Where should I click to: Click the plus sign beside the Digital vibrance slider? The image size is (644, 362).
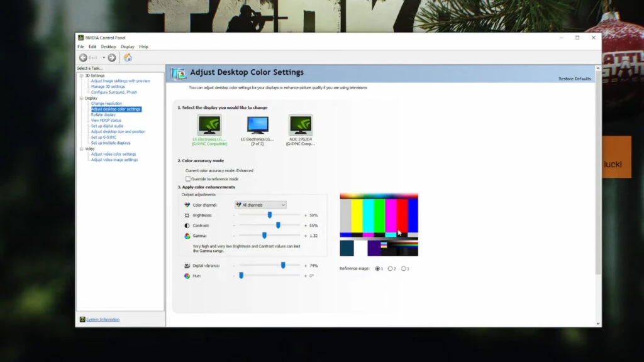[305, 266]
